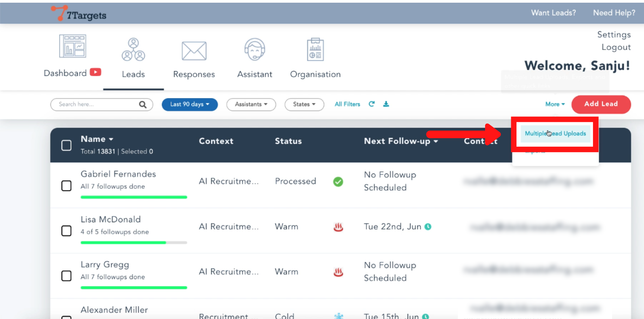The image size is (644, 319).
Task: Click the download leads icon
Action: (x=386, y=104)
